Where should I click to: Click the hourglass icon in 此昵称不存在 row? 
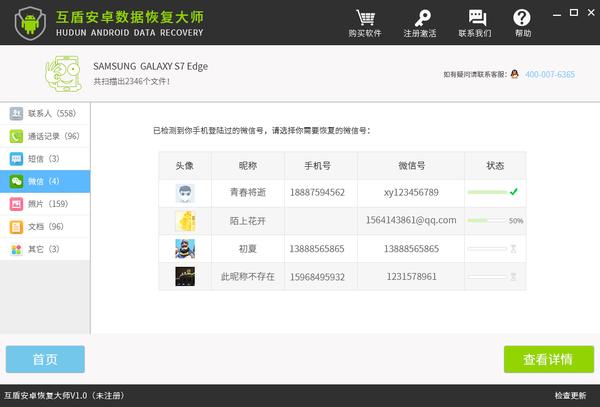[x=513, y=277]
